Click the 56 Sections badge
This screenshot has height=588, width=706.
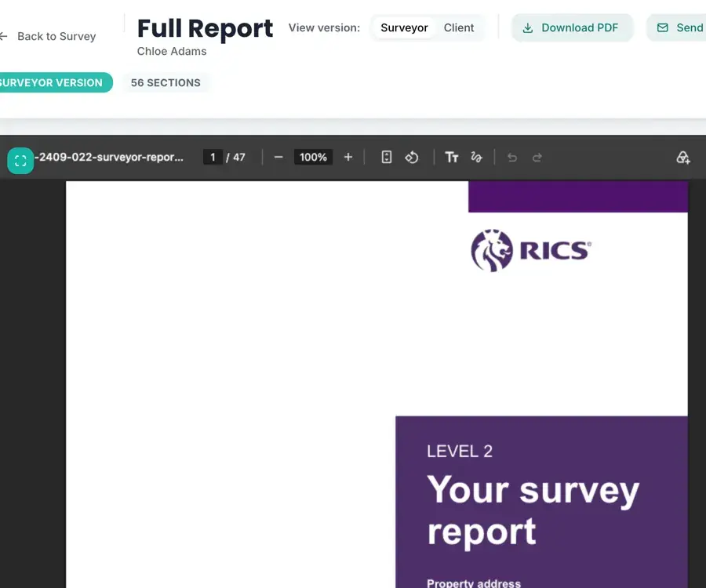[x=166, y=83]
